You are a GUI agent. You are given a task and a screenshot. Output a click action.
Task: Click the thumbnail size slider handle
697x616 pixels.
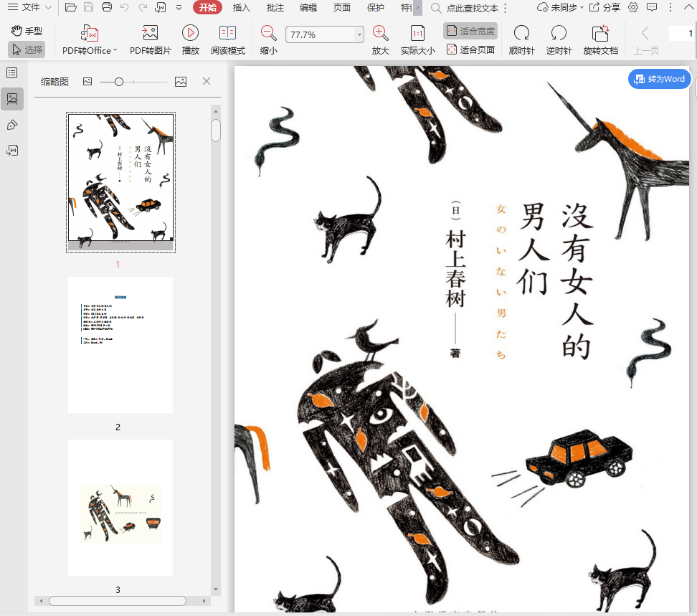(x=119, y=82)
